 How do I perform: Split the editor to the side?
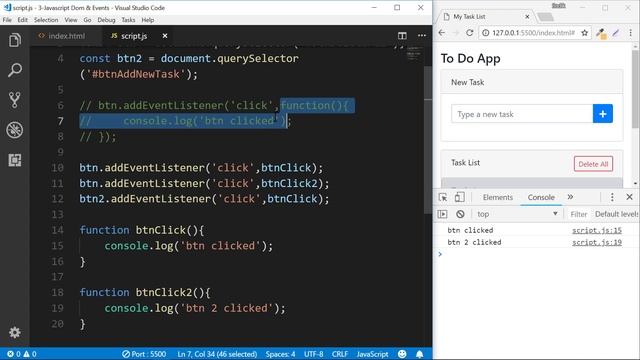tap(402, 36)
